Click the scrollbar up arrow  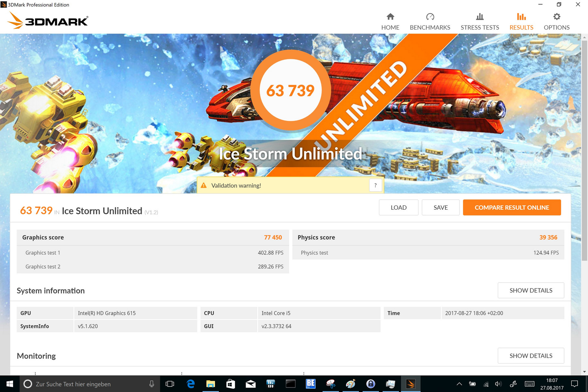[584, 37]
